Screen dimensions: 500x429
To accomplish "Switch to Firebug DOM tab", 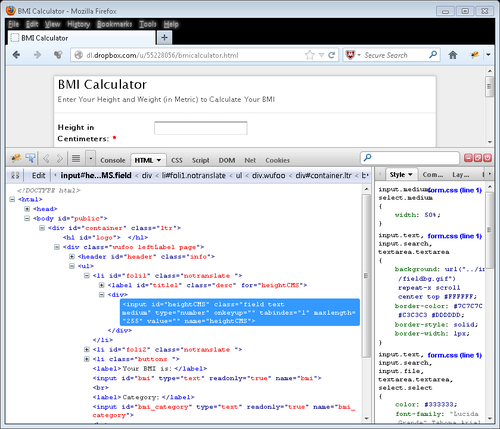I will coord(227,160).
